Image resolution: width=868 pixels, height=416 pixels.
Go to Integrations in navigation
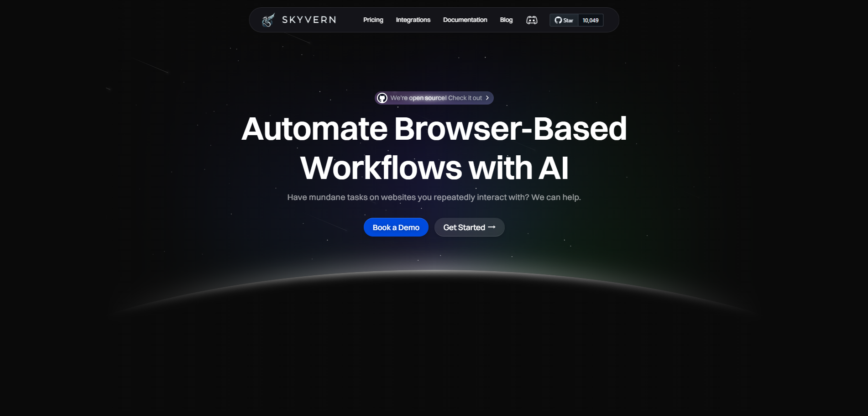tap(413, 20)
